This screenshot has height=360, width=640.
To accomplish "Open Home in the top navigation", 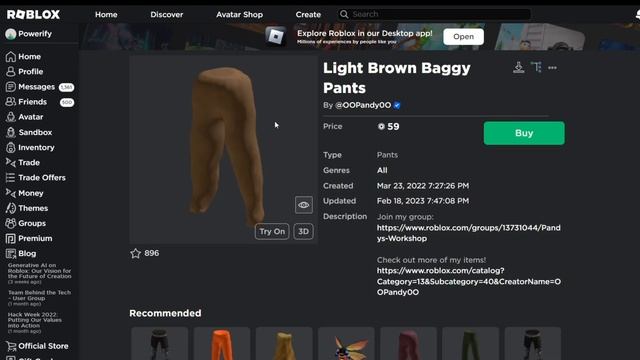I will point(106,15).
